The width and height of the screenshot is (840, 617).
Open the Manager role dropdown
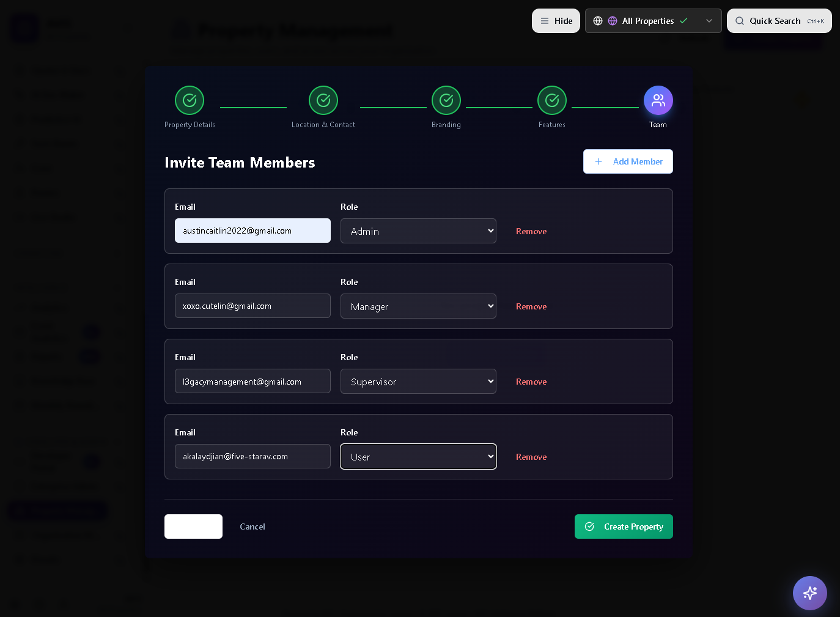(x=418, y=306)
